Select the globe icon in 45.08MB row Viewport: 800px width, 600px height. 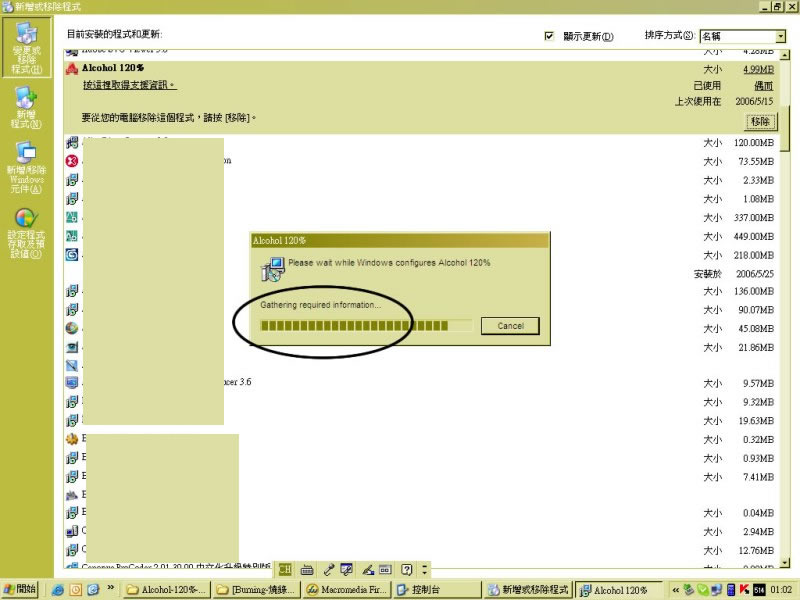72,328
